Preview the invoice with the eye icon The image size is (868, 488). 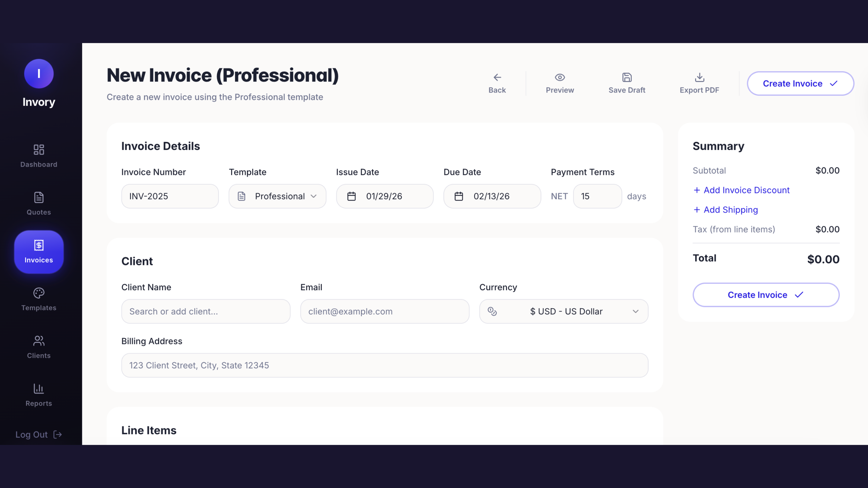pos(560,77)
